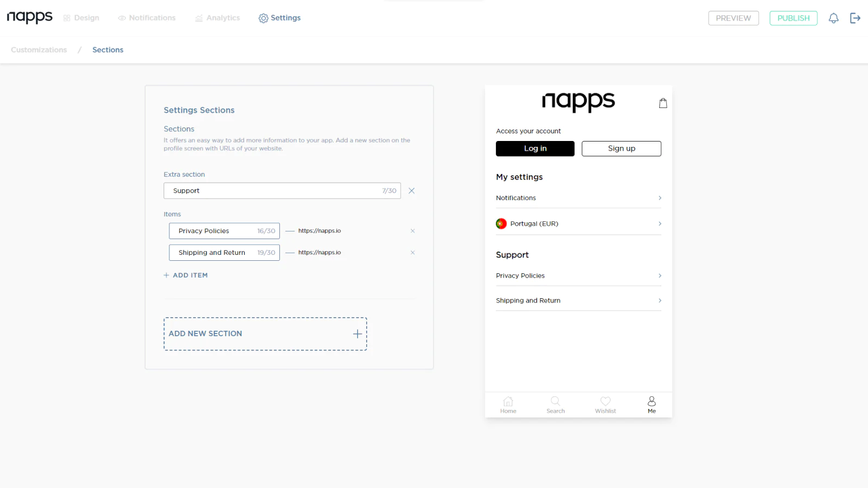The height and width of the screenshot is (488, 868).
Task: Expand Shipping and Return in the Support list
Action: [660, 300]
